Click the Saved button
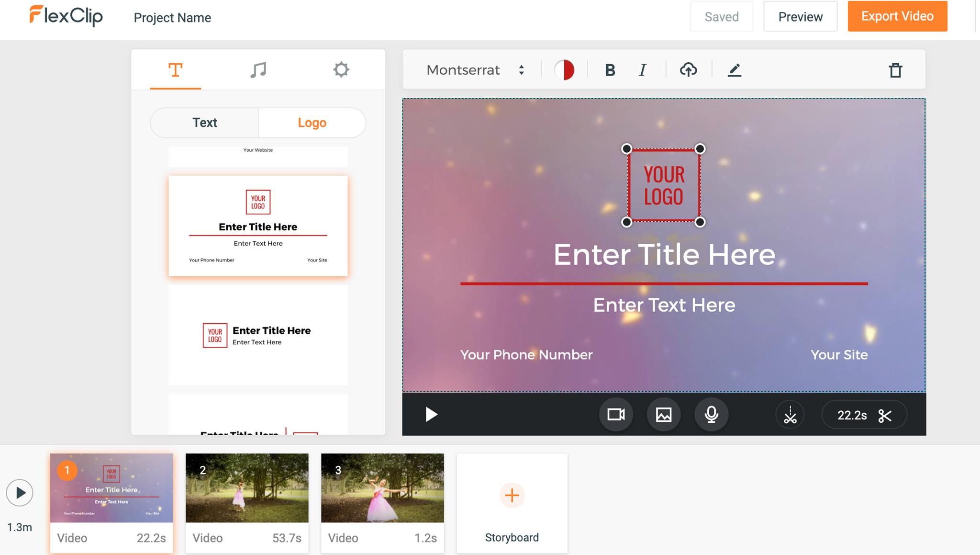The height and width of the screenshot is (555, 980). (x=722, y=17)
